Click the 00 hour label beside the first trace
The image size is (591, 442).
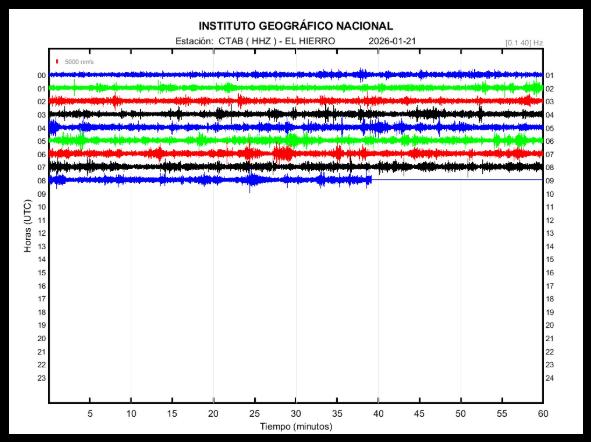click(x=41, y=75)
